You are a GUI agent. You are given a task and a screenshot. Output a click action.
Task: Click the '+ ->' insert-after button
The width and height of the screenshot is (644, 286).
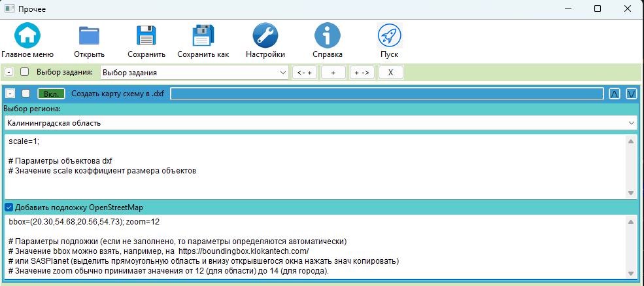coord(362,73)
